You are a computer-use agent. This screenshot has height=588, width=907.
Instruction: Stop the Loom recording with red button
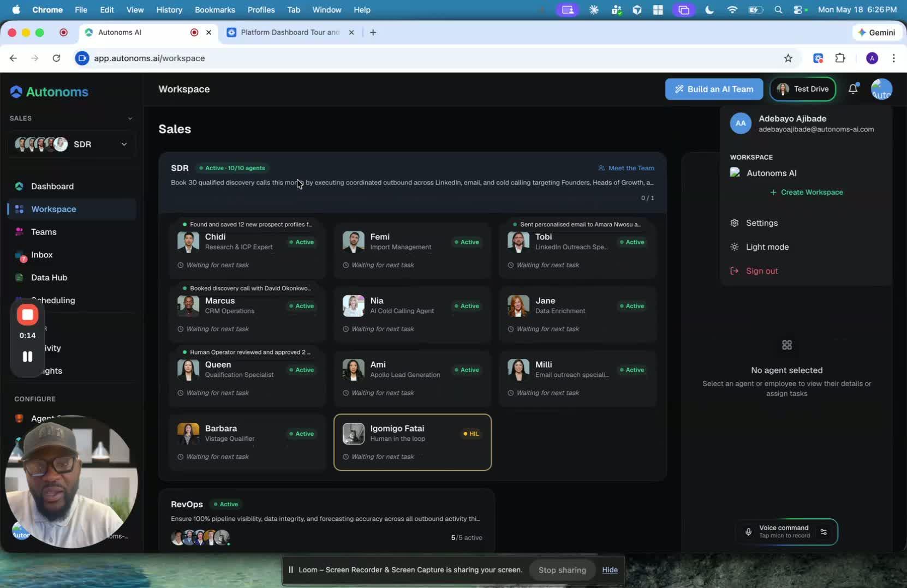(27, 315)
